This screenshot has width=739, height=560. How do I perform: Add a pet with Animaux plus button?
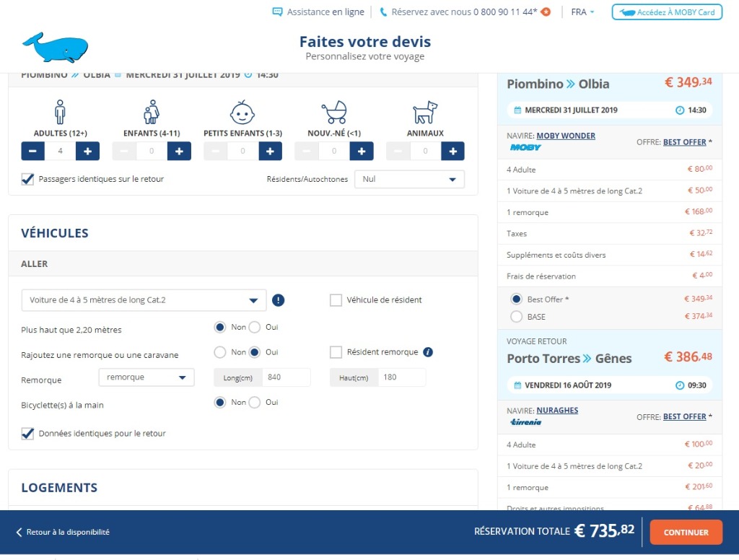[452, 151]
